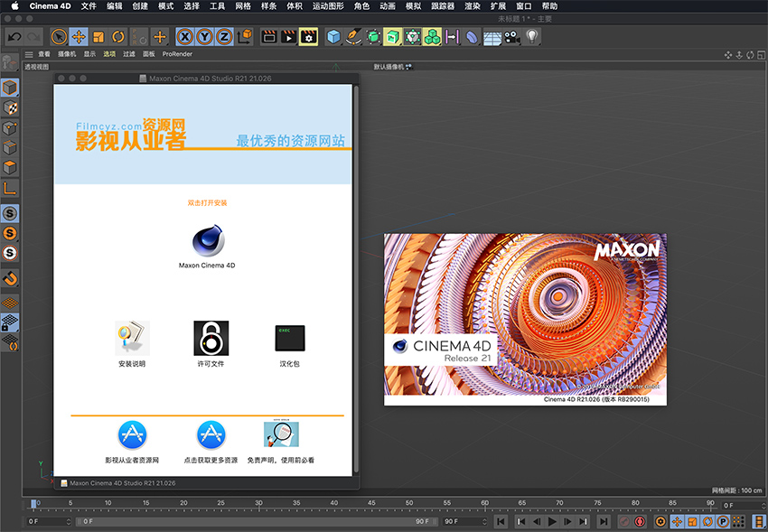Viewport: 768px width, 532px height.
Task: Enable Axis mode on left palette
Action: pyautogui.click(x=10, y=188)
